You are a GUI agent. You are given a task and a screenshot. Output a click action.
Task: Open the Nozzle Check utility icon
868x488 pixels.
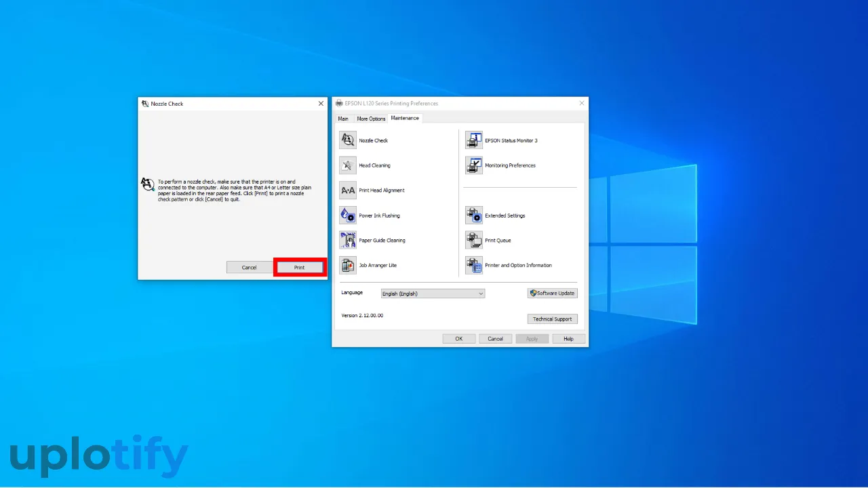pos(348,140)
